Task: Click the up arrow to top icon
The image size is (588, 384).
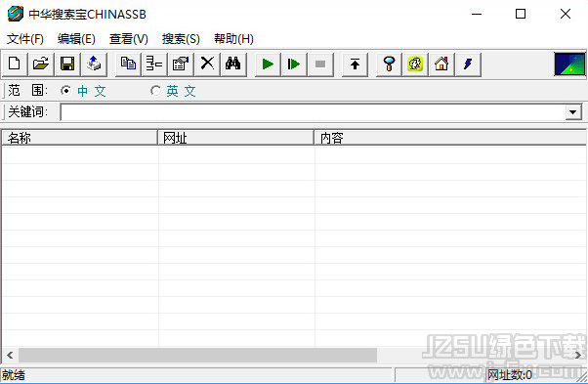Action: point(355,64)
